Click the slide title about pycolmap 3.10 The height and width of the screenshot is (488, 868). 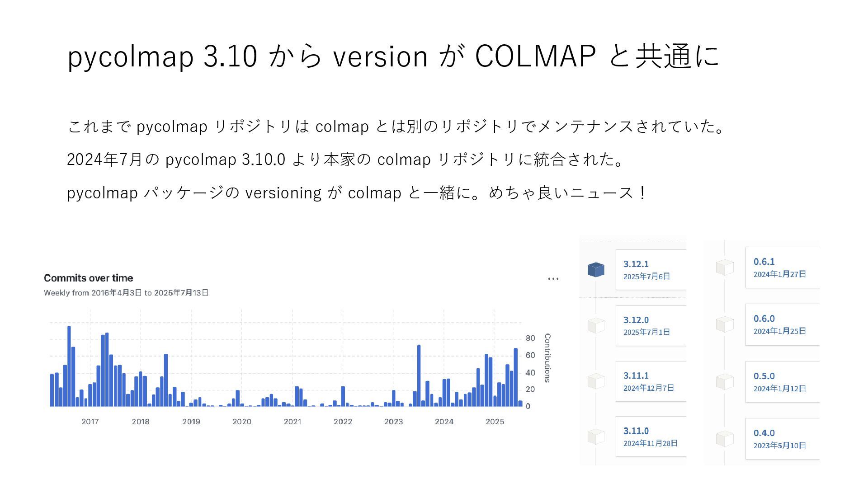[x=393, y=56]
